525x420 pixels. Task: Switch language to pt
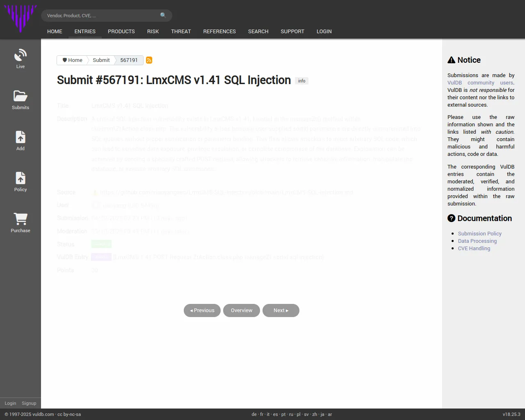pos(283,414)
